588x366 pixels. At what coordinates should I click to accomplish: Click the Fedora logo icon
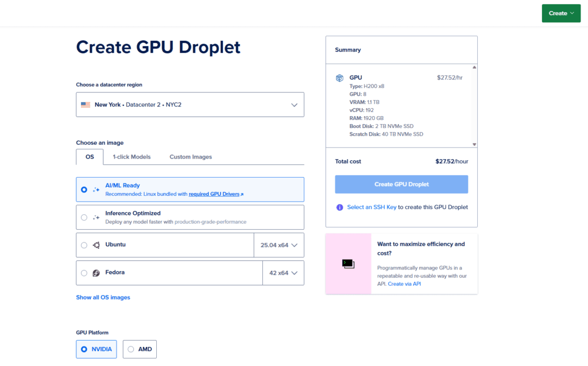96,273
